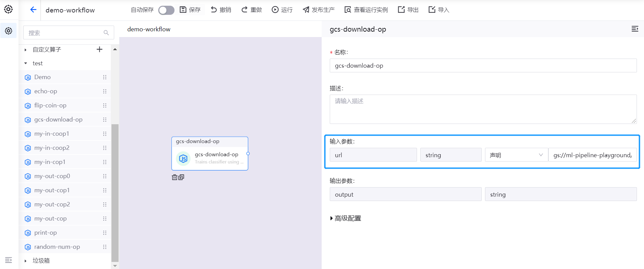The height and width of the screenshot is (269, 644).
Task: Click the operator list vertical scrollbar
Action: (x=115, y=192)
